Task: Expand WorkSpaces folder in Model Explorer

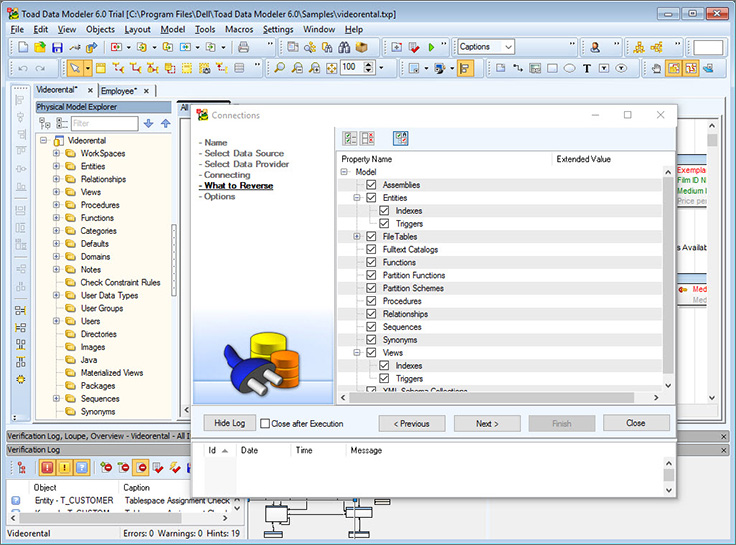Action: point(56,153)
